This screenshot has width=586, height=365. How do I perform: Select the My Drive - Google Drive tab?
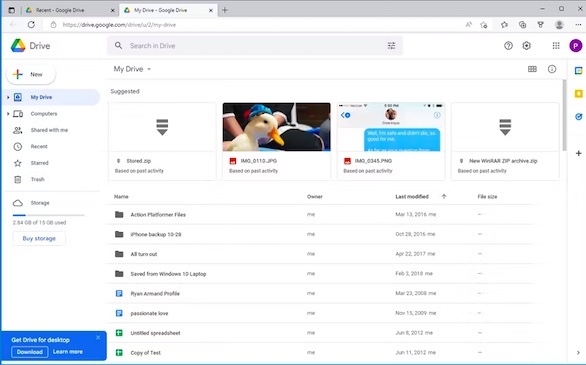click(x=168, y=10)
